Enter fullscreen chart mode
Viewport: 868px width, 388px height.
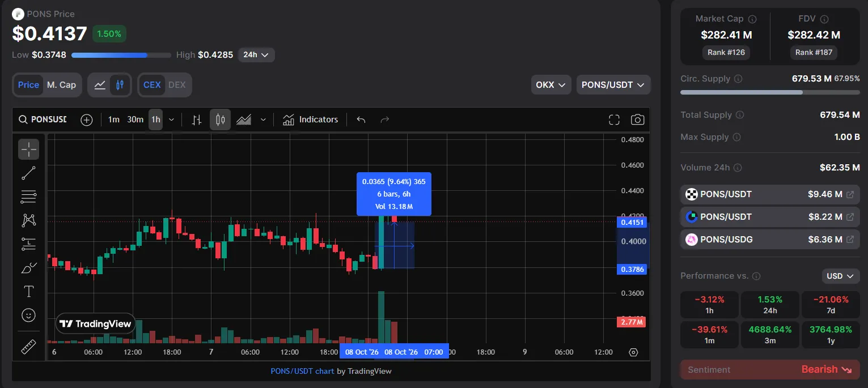coord(614,120)
